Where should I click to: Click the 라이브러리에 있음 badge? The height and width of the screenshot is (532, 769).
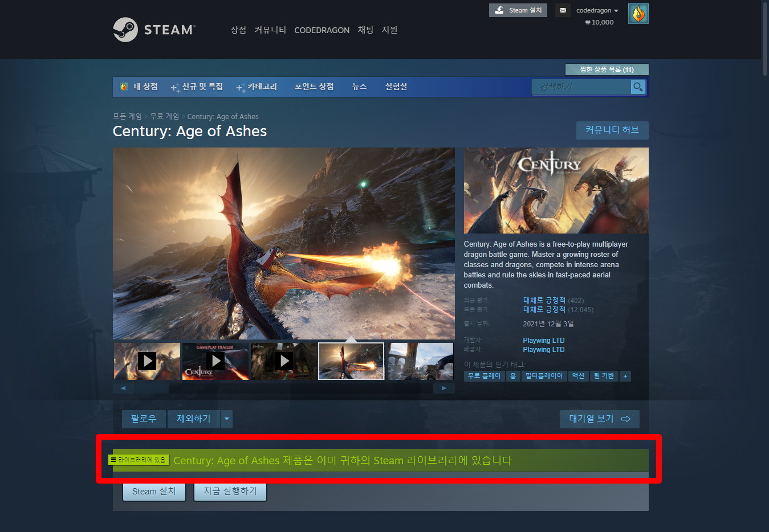pyautogui.click(x=139, y=460)
